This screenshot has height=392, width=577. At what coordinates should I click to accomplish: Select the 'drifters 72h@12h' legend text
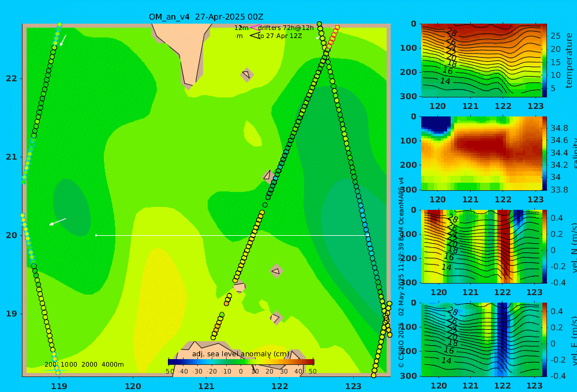tap(286, 28)
